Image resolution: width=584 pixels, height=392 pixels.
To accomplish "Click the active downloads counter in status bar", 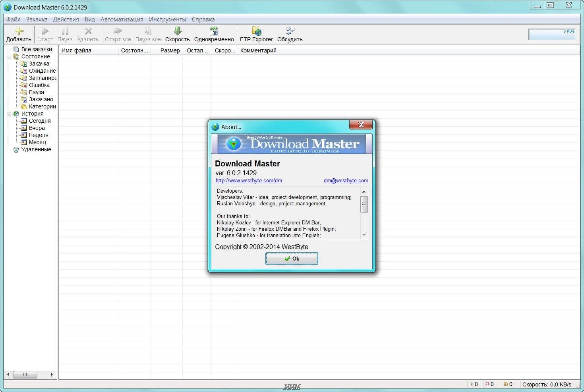I will click(x=474, y=384).
